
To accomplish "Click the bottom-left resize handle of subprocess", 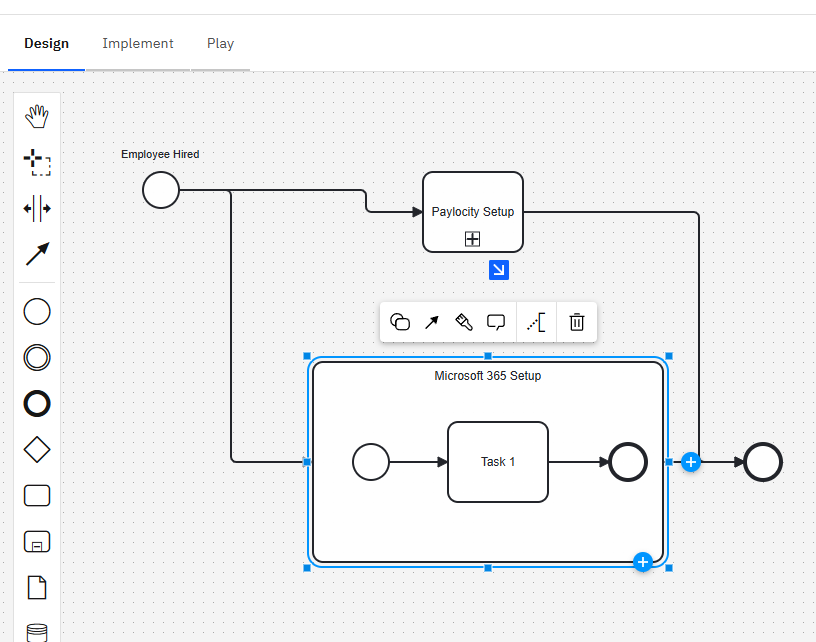I will point(307,568).
